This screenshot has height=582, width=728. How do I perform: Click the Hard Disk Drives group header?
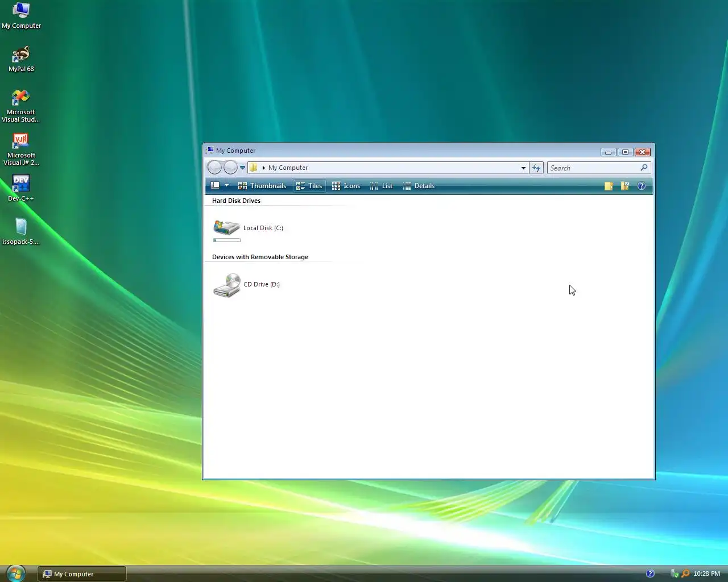pos(236,201)
